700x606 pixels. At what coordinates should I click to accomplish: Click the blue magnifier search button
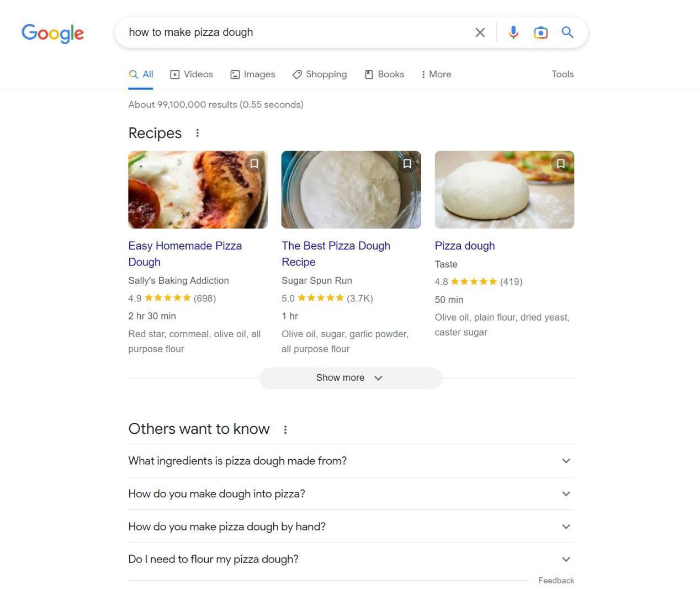pos(568,33)
